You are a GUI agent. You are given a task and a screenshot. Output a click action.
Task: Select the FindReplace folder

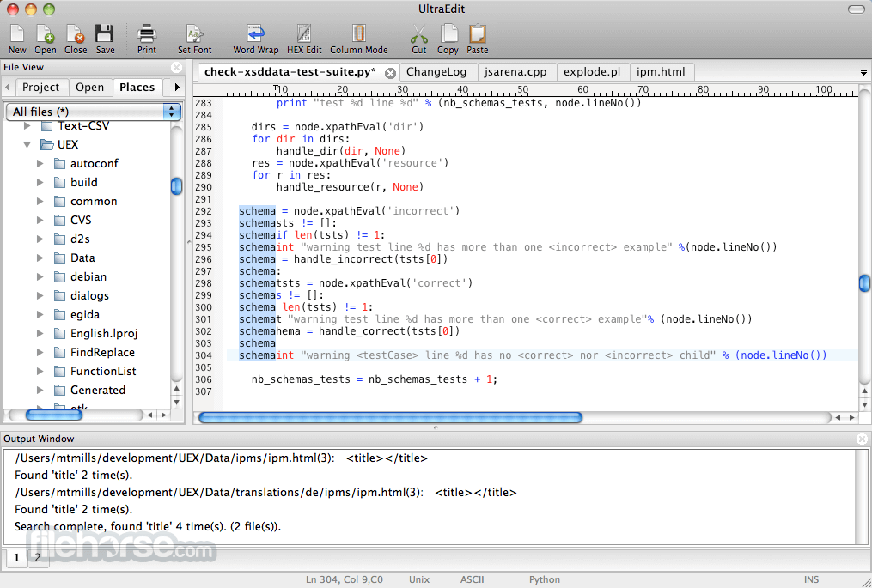102,352
